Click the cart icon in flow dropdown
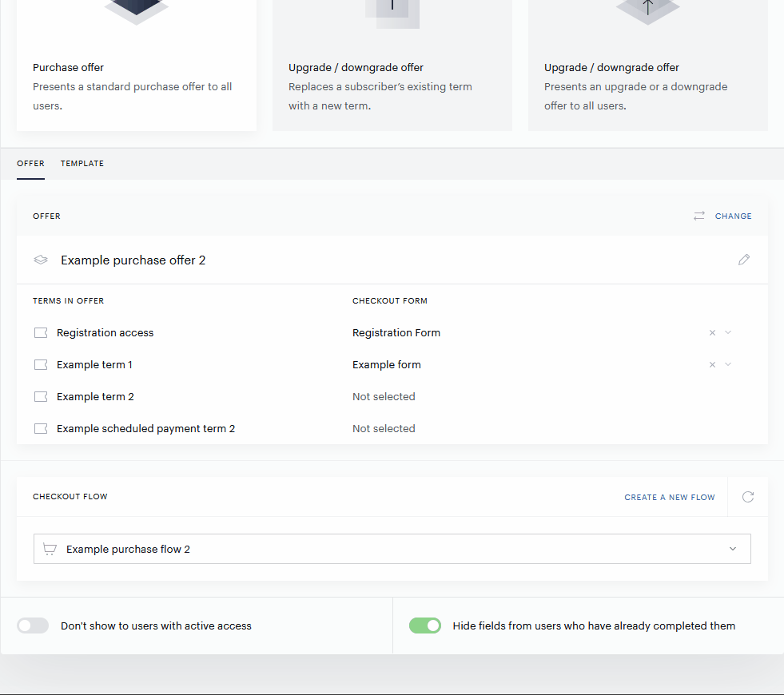The image size is (784, 695). pyautogui.click(x=50, y=549)
